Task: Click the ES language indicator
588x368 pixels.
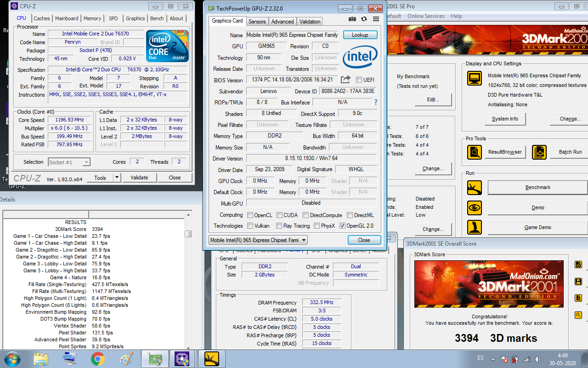Action: tap(481, 357)
